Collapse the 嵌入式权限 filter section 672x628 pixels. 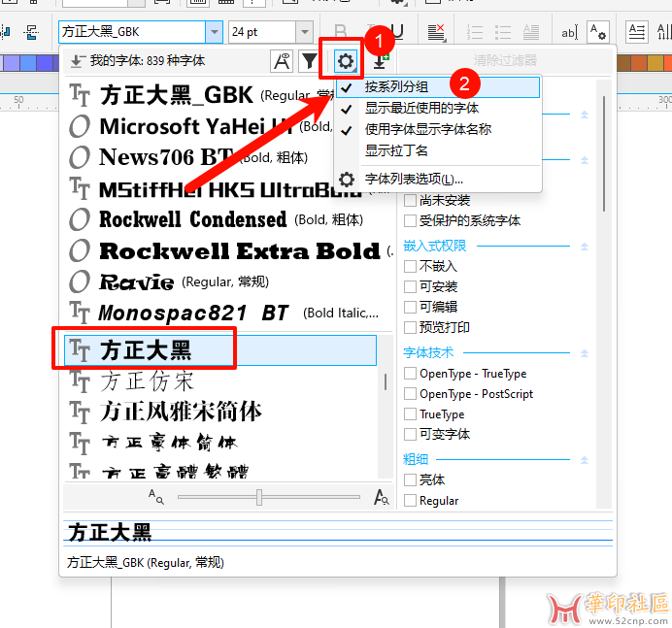pos(585,247)
